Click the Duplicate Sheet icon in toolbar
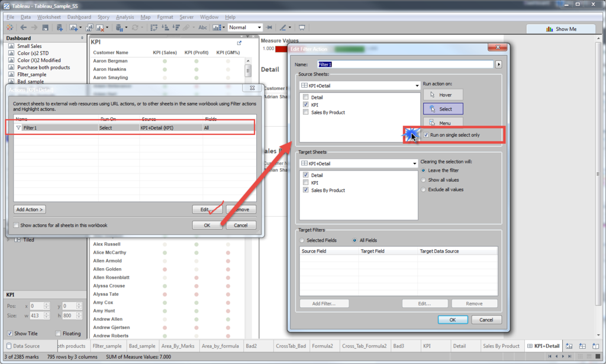This screenshot has width=606, height=364. [x=89, y=27]
